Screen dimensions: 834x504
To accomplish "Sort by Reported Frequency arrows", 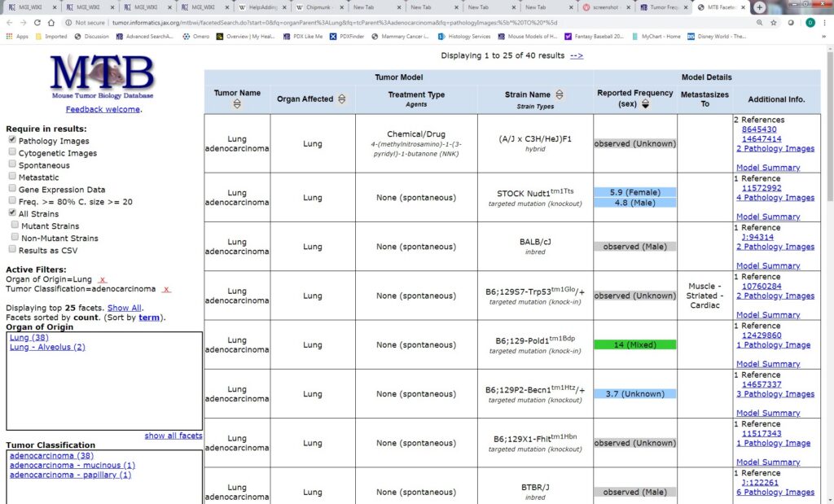I will [645, 103].
